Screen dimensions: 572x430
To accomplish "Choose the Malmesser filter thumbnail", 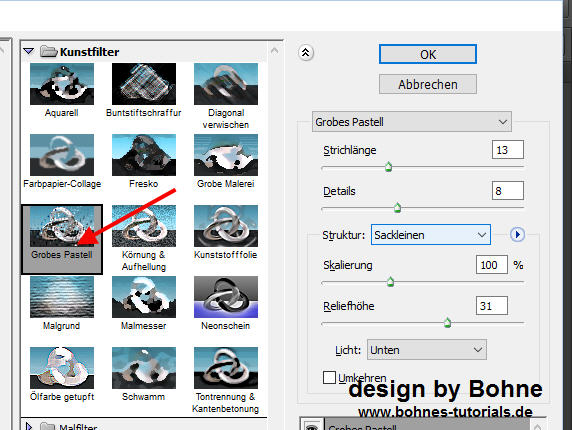I will 144,297.
